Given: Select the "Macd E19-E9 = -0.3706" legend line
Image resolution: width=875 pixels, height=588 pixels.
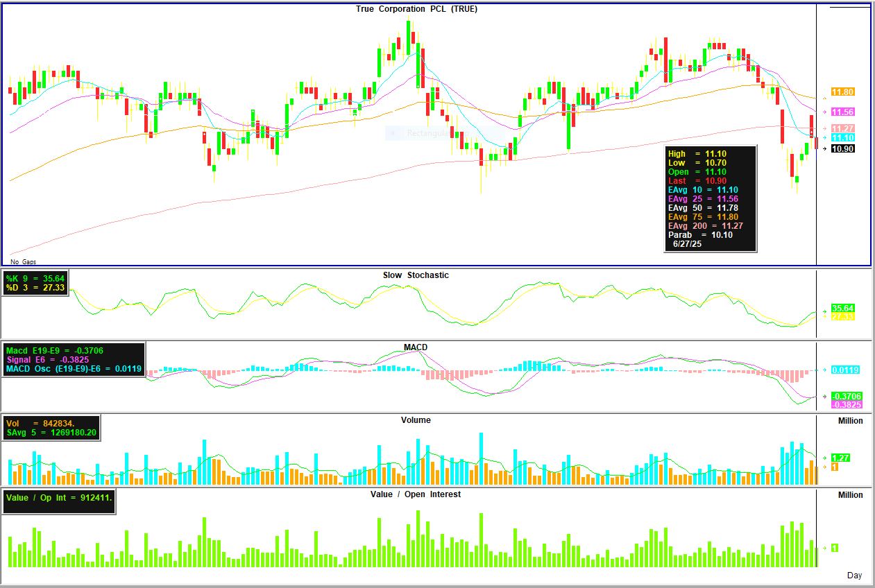Looking at the screenshot, I should [54, 351].
